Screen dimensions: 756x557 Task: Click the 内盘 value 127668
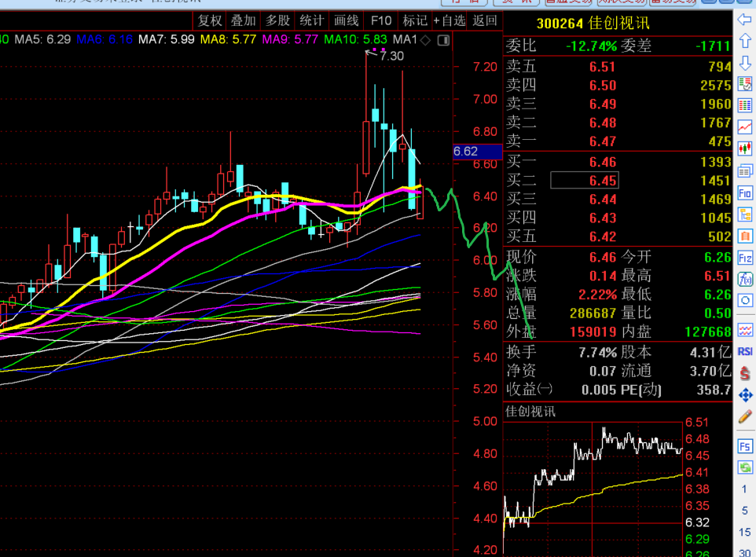(x=708, y=332)
